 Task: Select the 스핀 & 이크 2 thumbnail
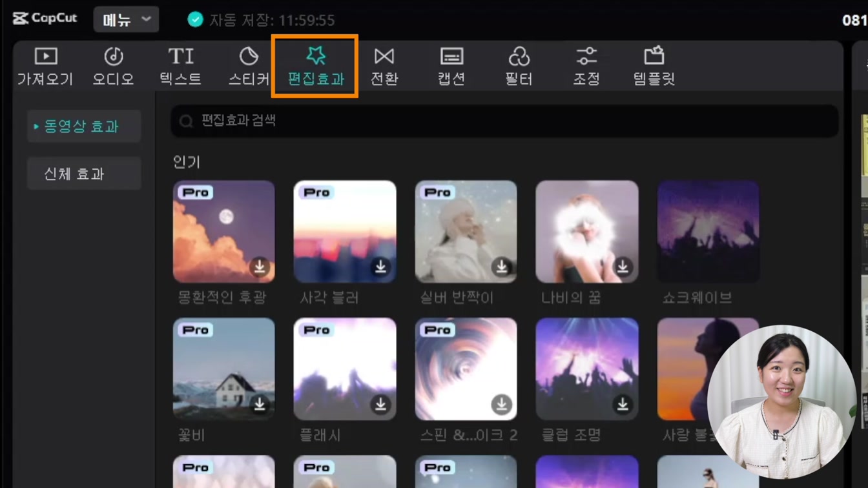click(x=466, y=369)
